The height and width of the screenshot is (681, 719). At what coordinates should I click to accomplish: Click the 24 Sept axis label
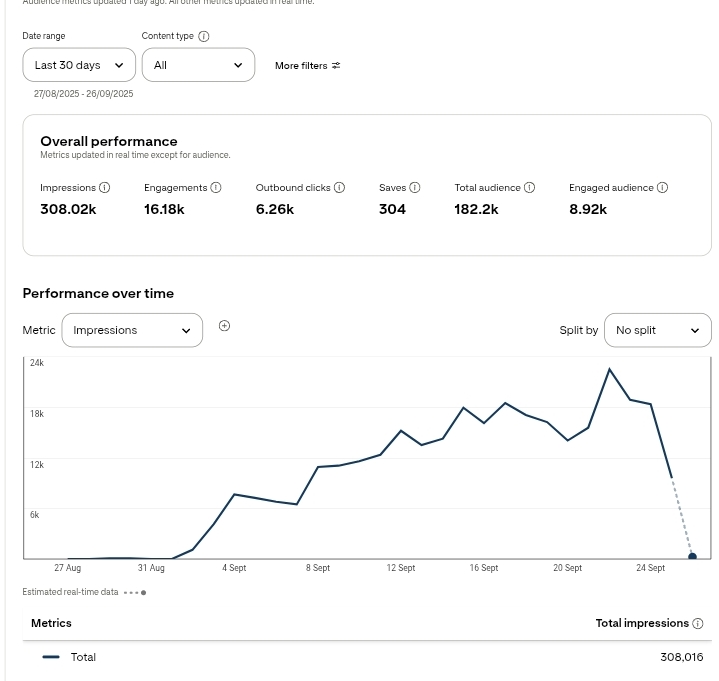click(650, 568)
